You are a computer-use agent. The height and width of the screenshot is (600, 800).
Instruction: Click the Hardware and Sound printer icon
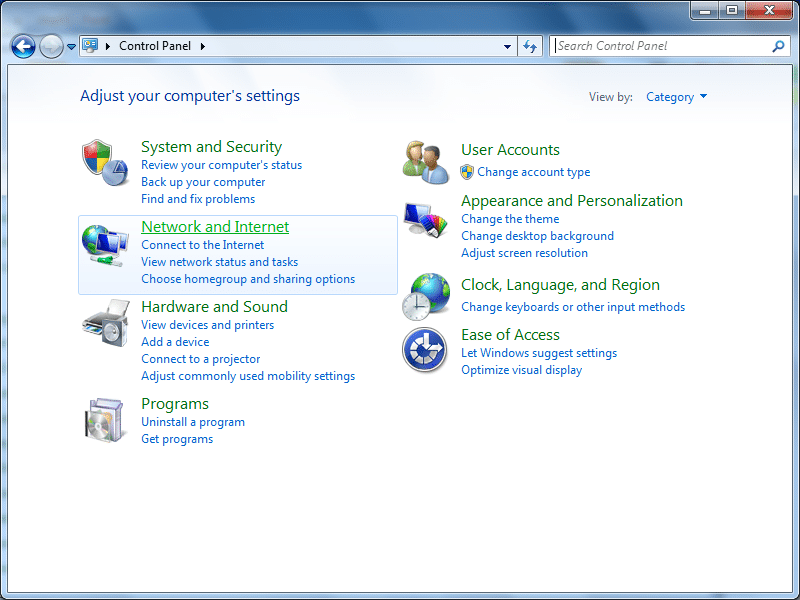pyautogui.click(x=106, y=323)
